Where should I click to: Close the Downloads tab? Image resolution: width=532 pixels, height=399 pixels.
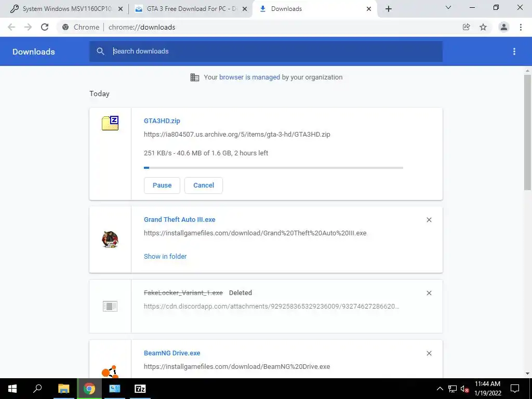(369, 9)
